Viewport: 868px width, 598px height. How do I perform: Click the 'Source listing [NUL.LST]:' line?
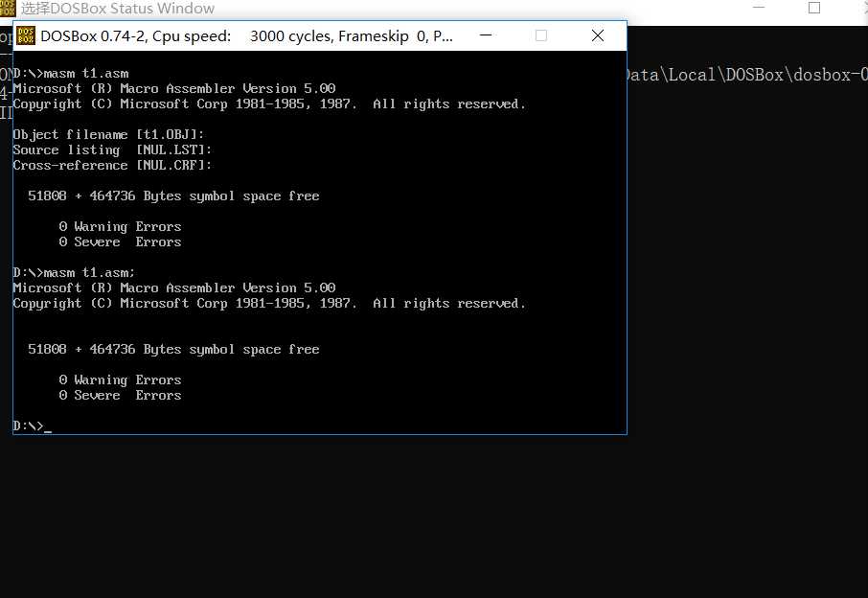[x=112, y=150]
